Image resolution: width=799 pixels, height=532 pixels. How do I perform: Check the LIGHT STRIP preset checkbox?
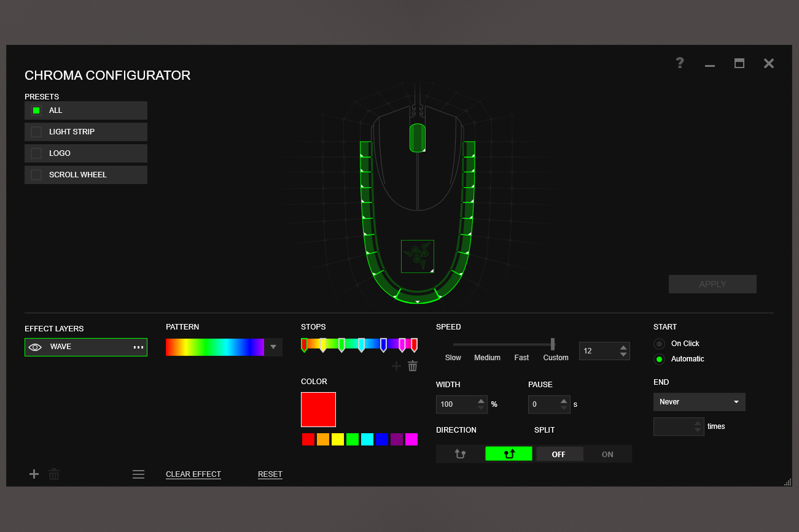tap(36, 132)
